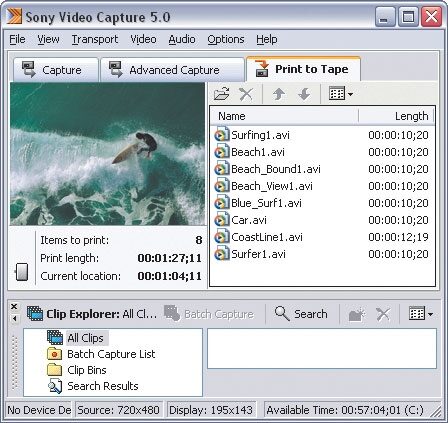Click the Car.avi file icon

[222, 220]
